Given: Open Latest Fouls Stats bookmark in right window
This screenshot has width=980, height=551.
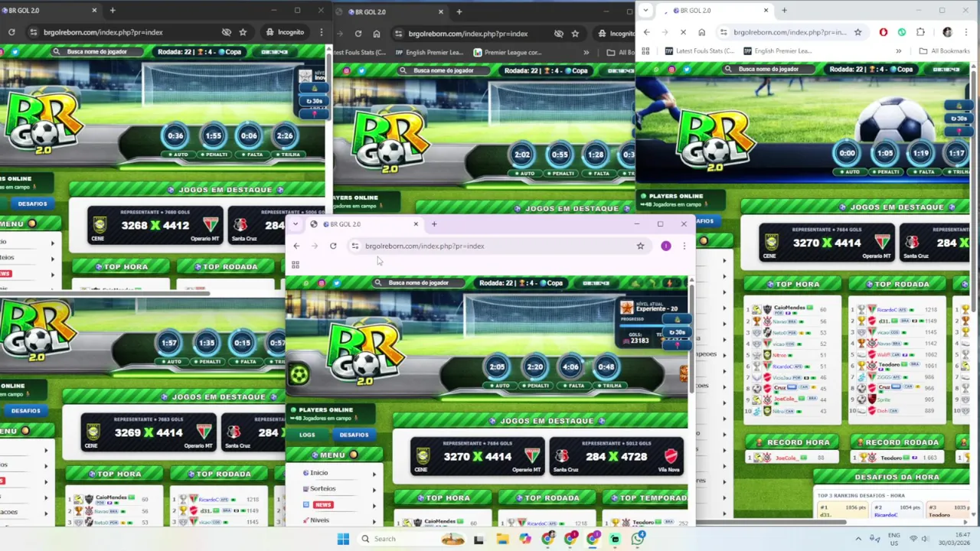Looking at the screenshot, I should click(x=699, y=51).
